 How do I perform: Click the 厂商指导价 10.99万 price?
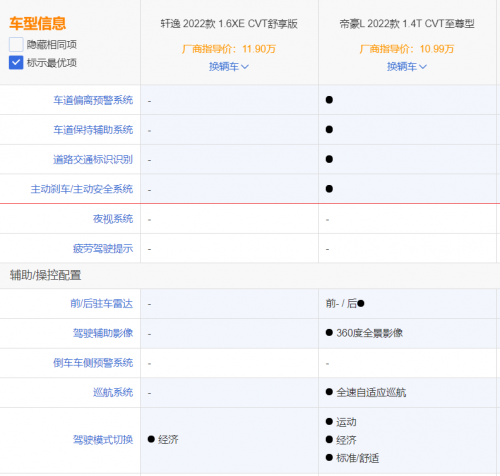[407, 49]
